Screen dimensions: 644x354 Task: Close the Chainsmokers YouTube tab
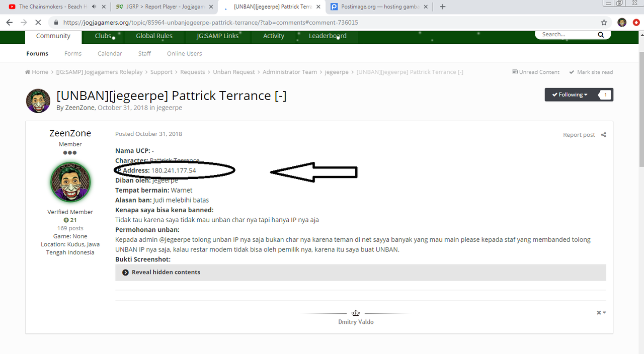(104, 7)
